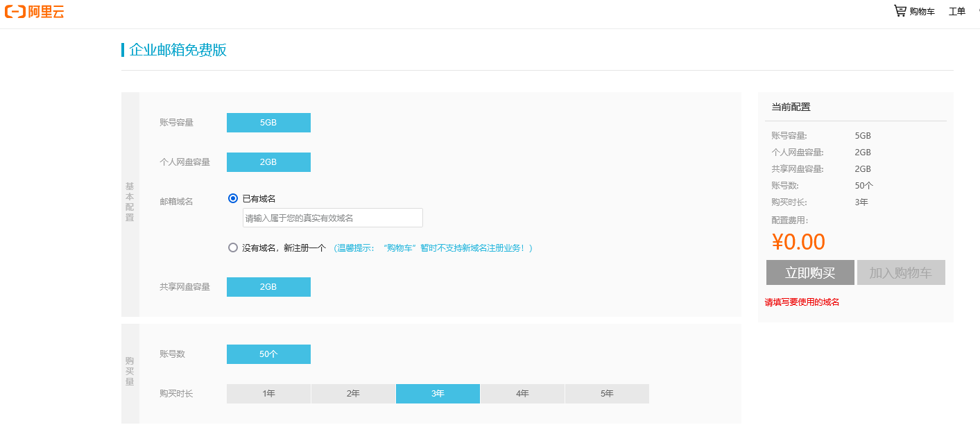The height and width of the screenshot is (443, 980).
Task: Click the 加入购物车 button
Action: [900, 272]
